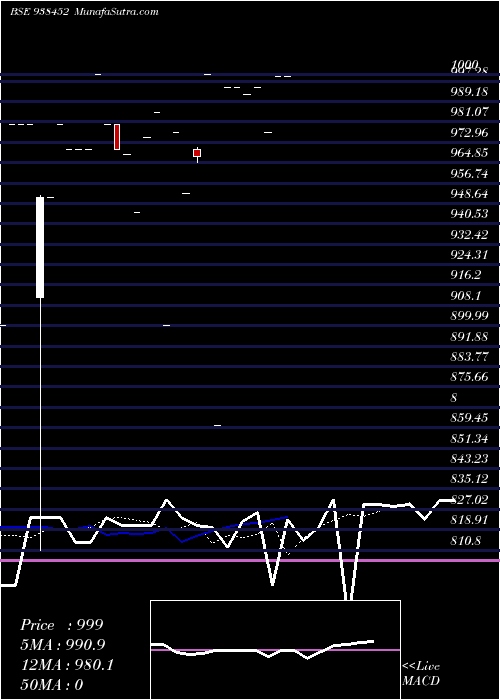Select the 948.64 price axis label

[469, 194]
